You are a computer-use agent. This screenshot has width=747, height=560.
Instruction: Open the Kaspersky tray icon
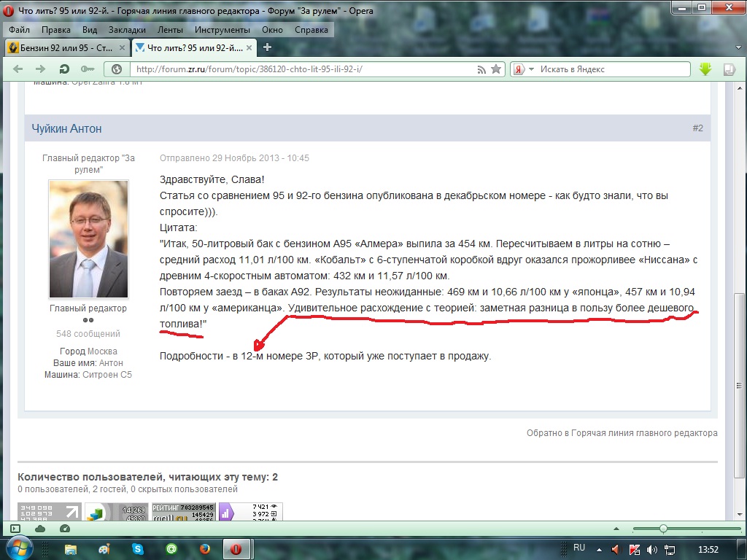click(635, 550)
